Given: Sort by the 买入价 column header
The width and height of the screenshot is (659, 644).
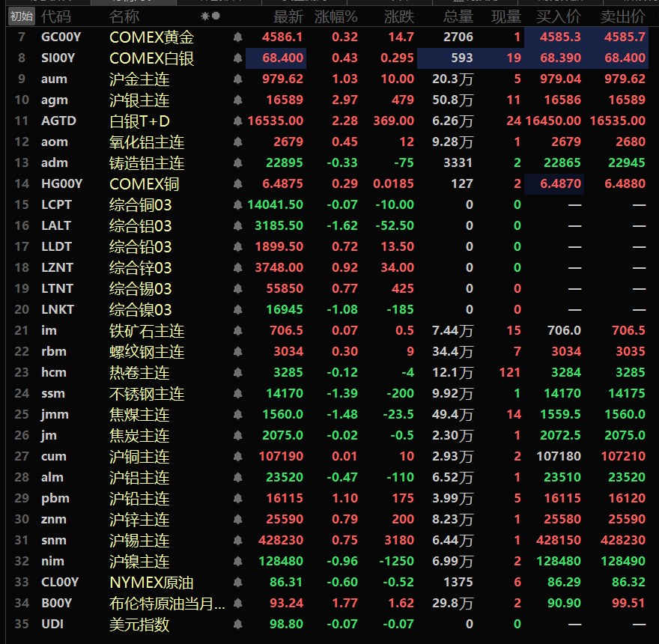Looking at the screenshot, I should click(x=559, y=16).
